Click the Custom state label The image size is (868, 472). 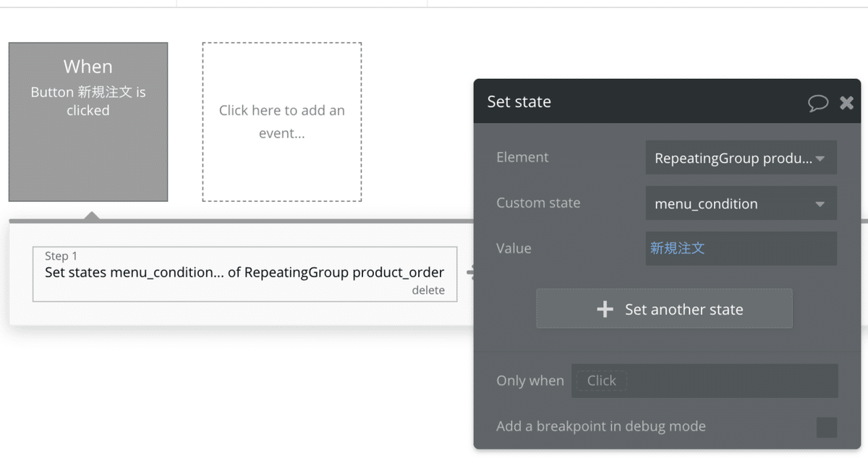point(538,203)
